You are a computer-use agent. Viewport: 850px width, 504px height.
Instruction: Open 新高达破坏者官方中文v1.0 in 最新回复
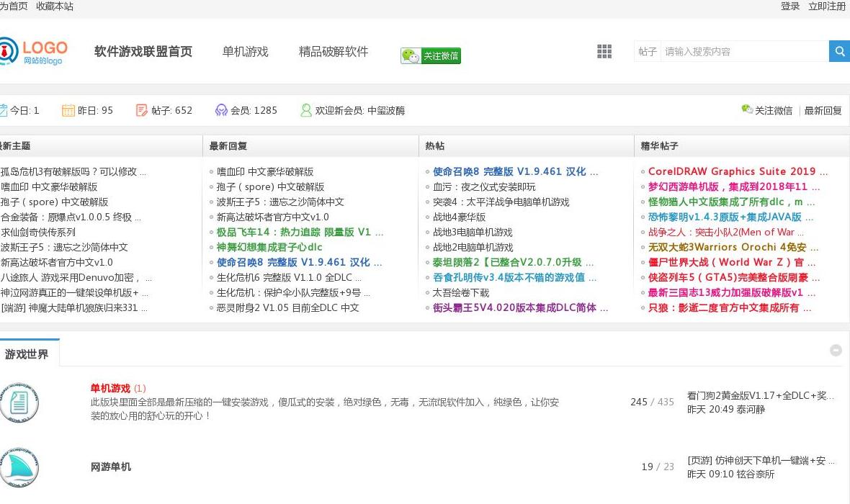click(x=273, y=217)
